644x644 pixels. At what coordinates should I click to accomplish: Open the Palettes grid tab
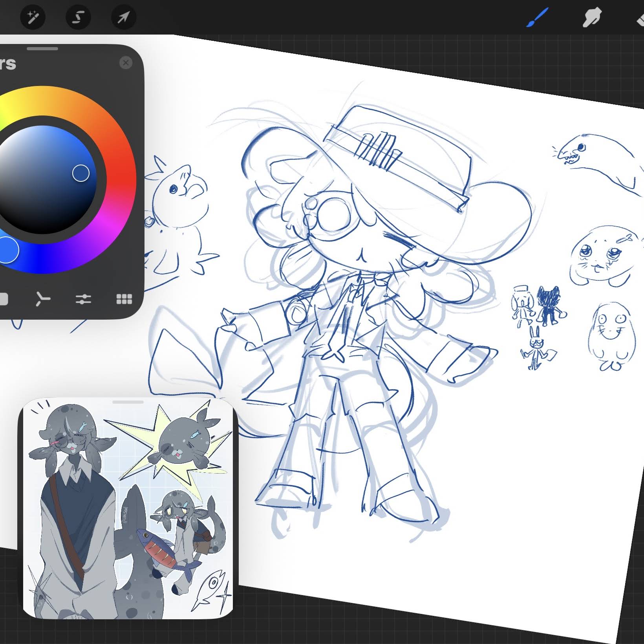point(124,299)
